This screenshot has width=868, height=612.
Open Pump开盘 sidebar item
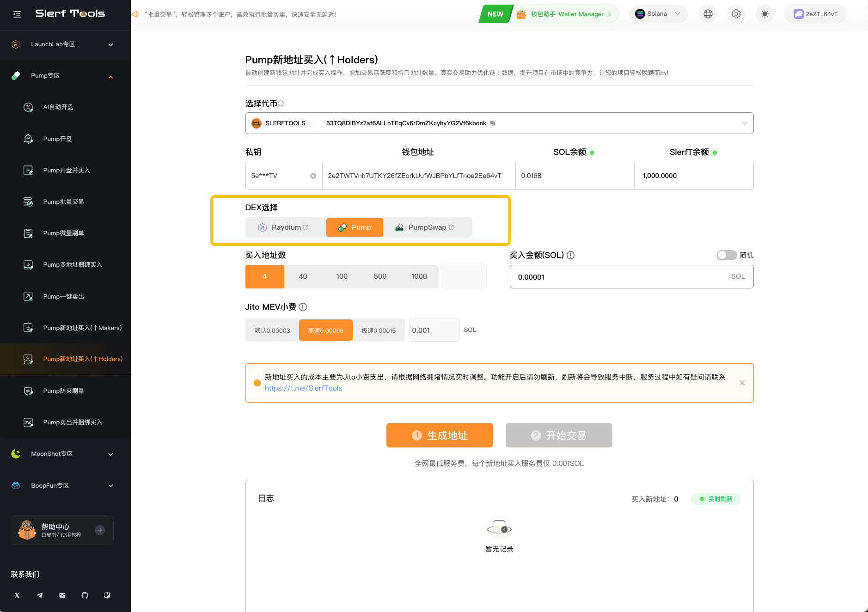point(65,139)
